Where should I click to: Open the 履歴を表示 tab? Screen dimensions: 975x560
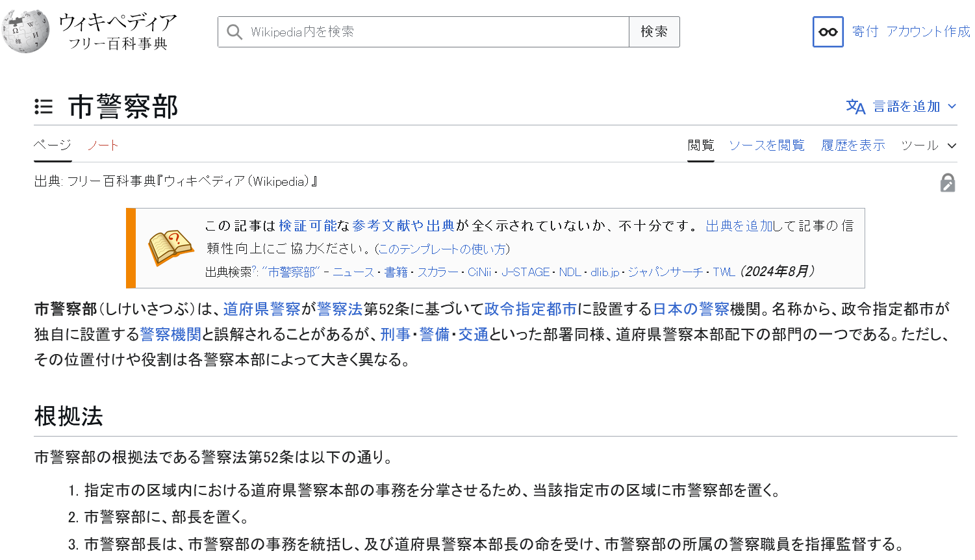click(852, 146)
